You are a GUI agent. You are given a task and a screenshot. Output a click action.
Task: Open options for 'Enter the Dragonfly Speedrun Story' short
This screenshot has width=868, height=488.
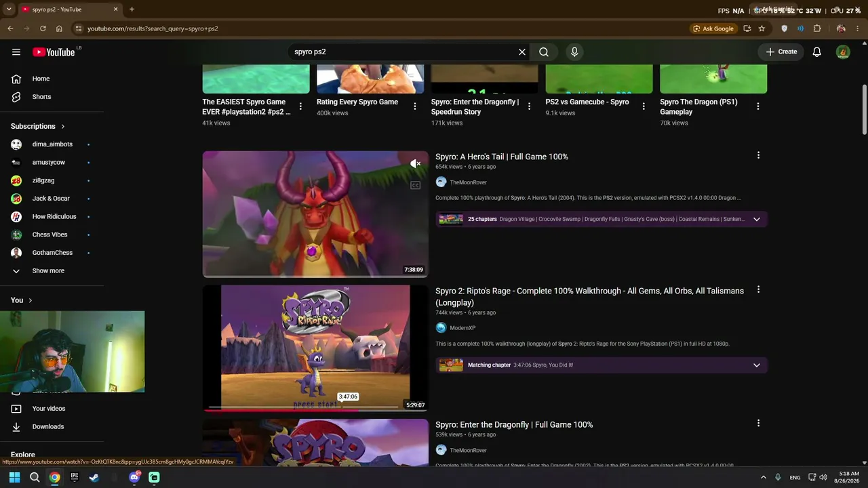(x=529, y=106)
